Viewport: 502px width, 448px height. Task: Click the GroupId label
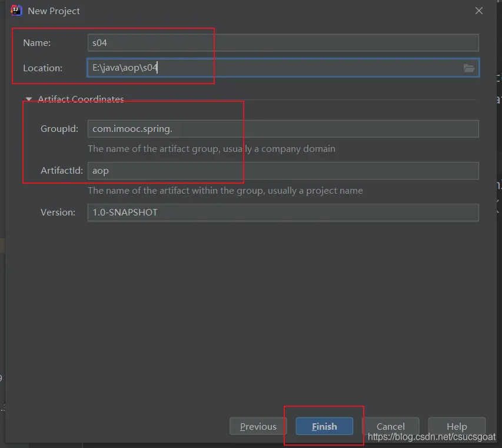tap(59, 129)
